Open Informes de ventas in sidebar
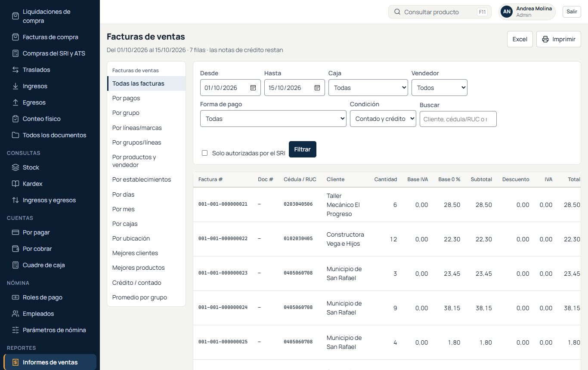 click(x=50, y=362)
